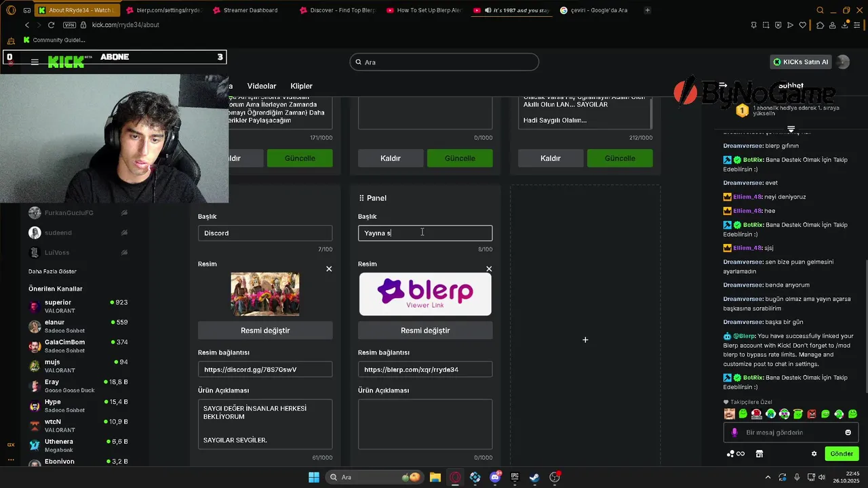The width and height of the screenshot is (868, 488).
Task: Click discord.gg image link field
Action: click(x=265, y=369)
